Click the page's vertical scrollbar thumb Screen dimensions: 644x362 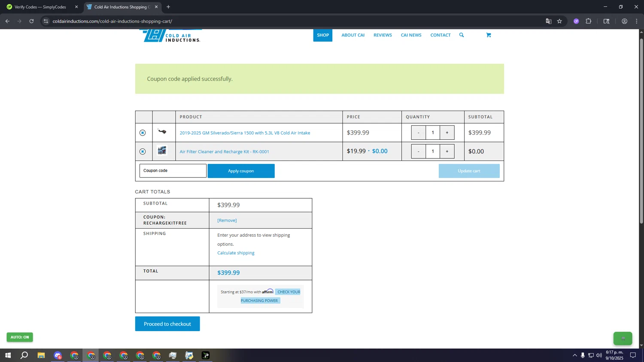coord(641,131)
